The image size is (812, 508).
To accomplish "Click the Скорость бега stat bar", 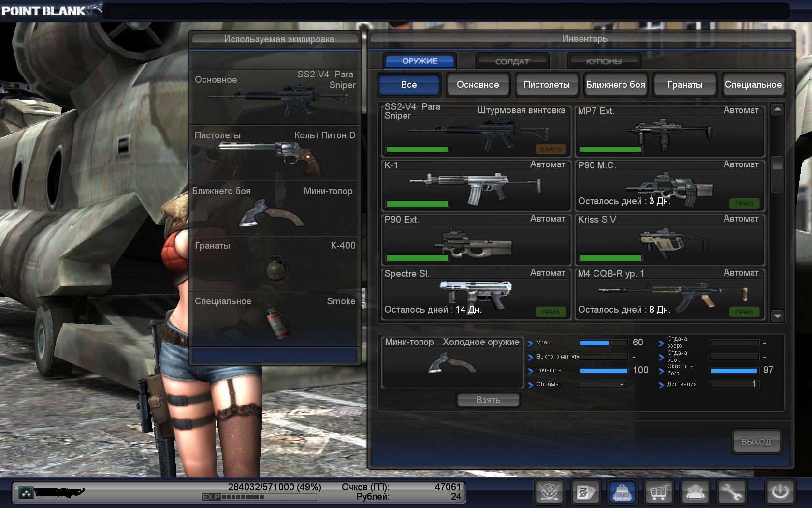I will (734, 371).
